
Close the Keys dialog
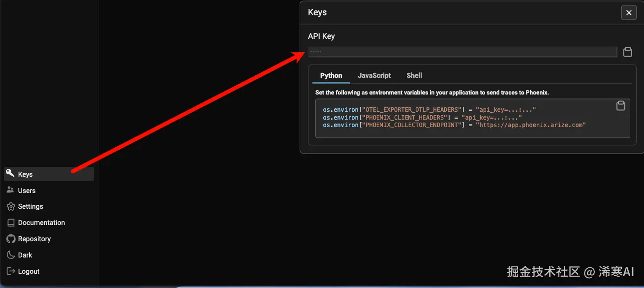point(629,13)
